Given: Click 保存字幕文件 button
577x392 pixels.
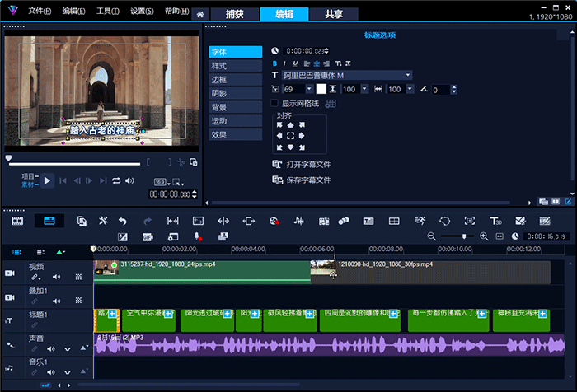Looking at the screenshot, I should tap(302, 180).
